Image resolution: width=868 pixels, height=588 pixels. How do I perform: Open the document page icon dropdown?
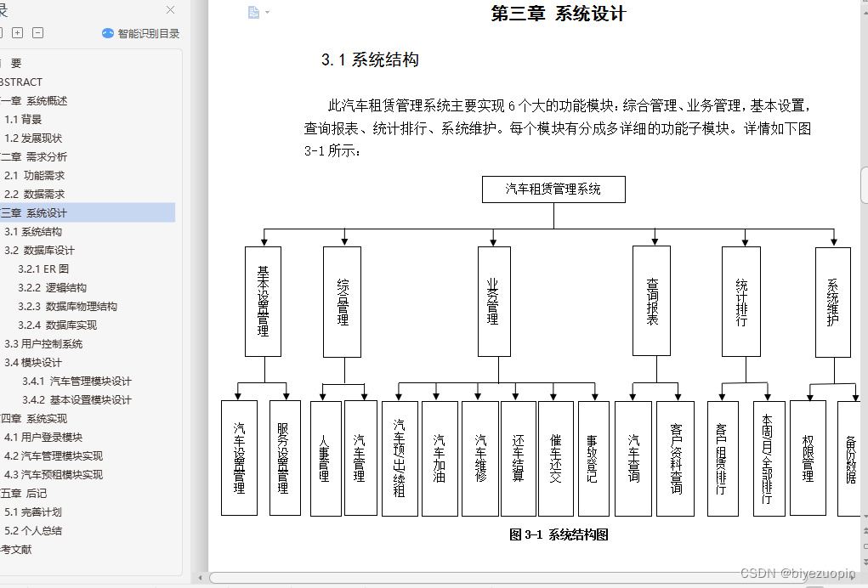click(x=268, y=12)
